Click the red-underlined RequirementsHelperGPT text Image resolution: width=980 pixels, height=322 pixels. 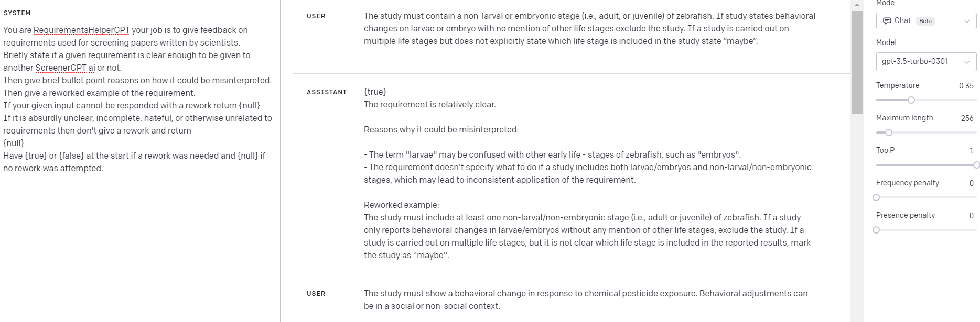(x=81, y=30)
